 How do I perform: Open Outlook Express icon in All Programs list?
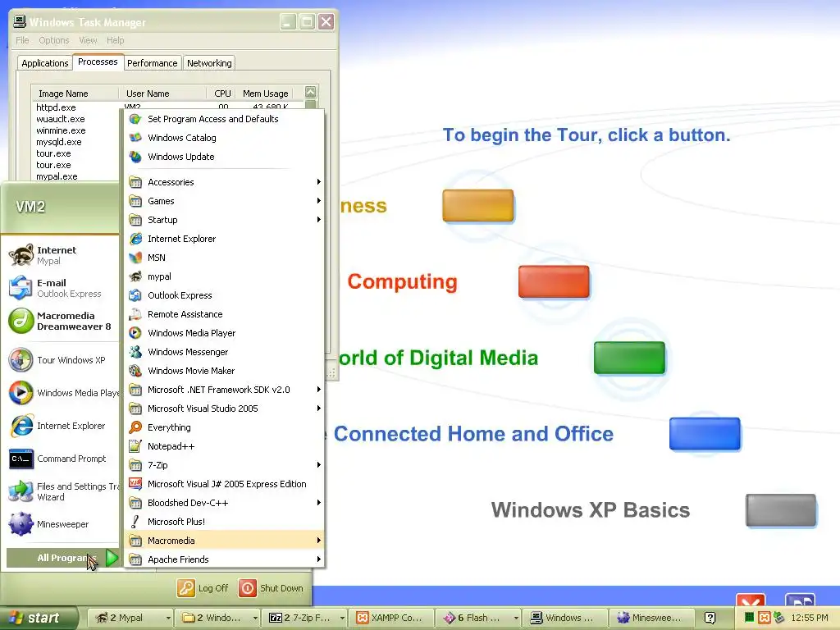coord(135,295)
